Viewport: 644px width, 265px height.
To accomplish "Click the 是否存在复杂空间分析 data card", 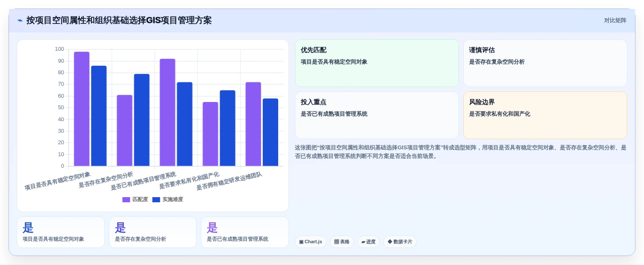I will pyautogui.click(x=153, y=232).
